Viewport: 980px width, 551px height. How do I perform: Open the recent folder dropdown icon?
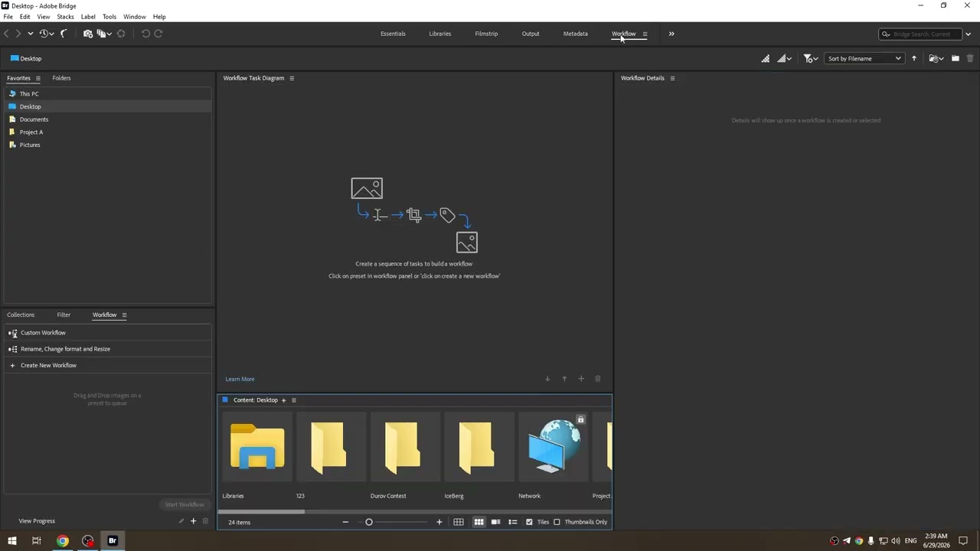(x=936, y=58)
